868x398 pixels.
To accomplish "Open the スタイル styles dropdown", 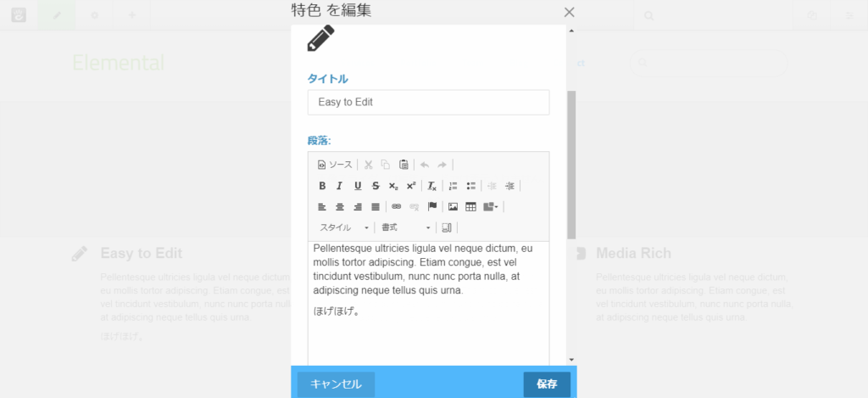I will (x=344, y=227).
